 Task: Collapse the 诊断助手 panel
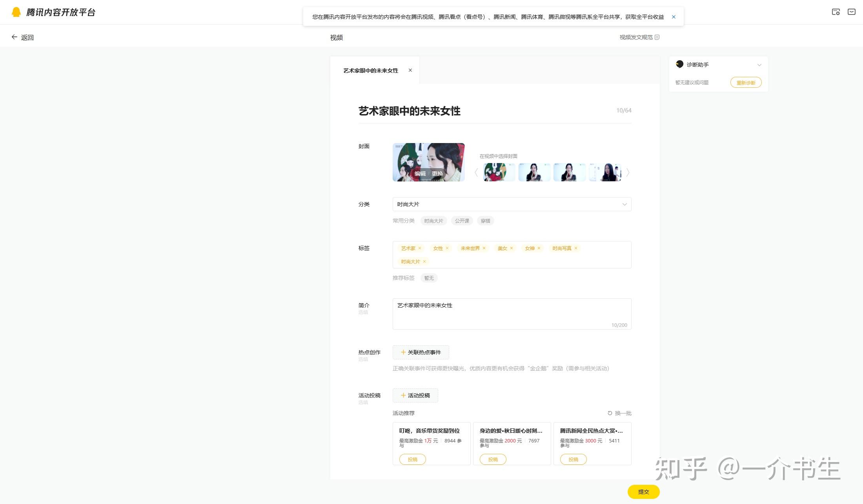(759, 65)
